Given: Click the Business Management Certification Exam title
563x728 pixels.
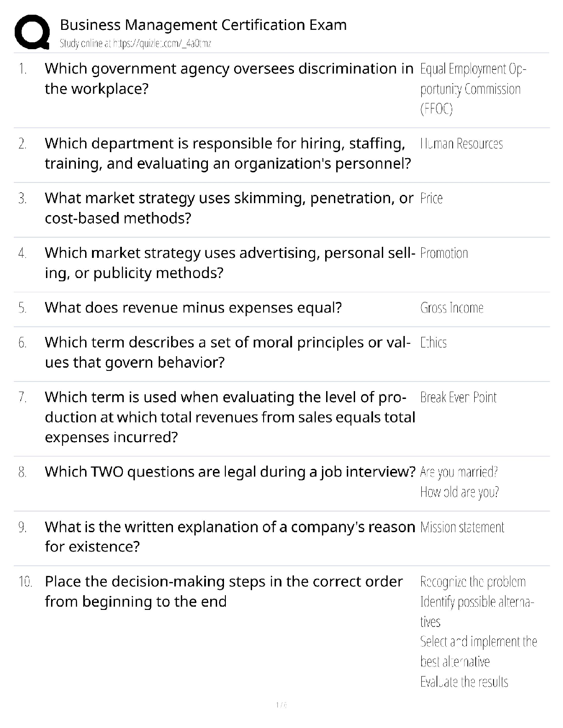Looking at the screenshot, I should (x=203, y=24).
